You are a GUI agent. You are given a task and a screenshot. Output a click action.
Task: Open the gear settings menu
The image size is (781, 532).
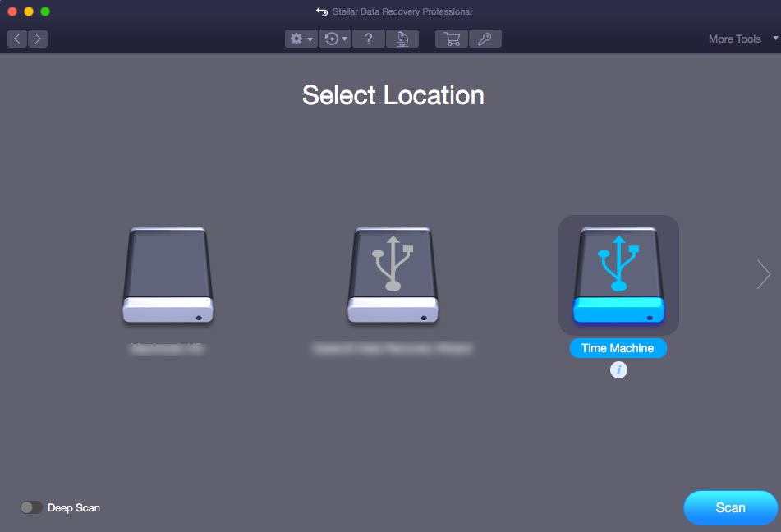click(301, 39)
